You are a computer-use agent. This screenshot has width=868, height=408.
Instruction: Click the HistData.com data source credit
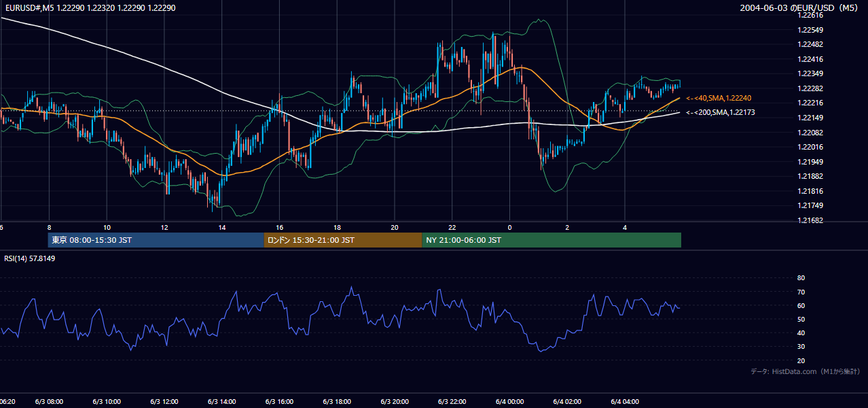click(806, 371)
